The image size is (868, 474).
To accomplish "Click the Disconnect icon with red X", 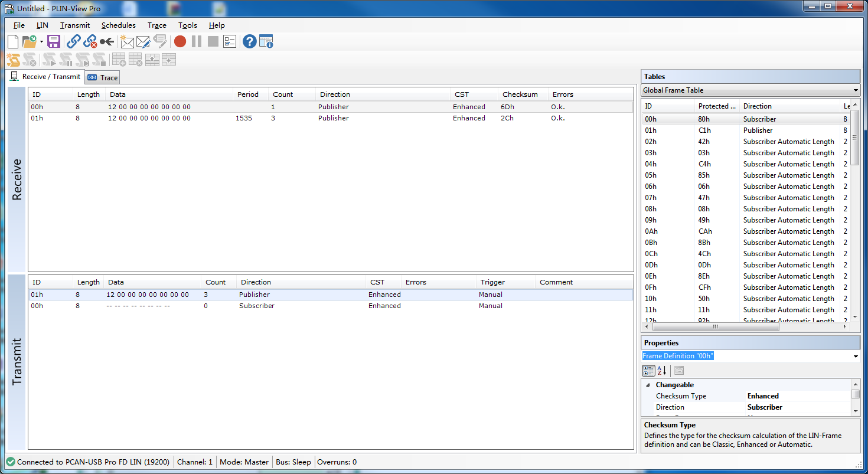I will tap(90, 41).
